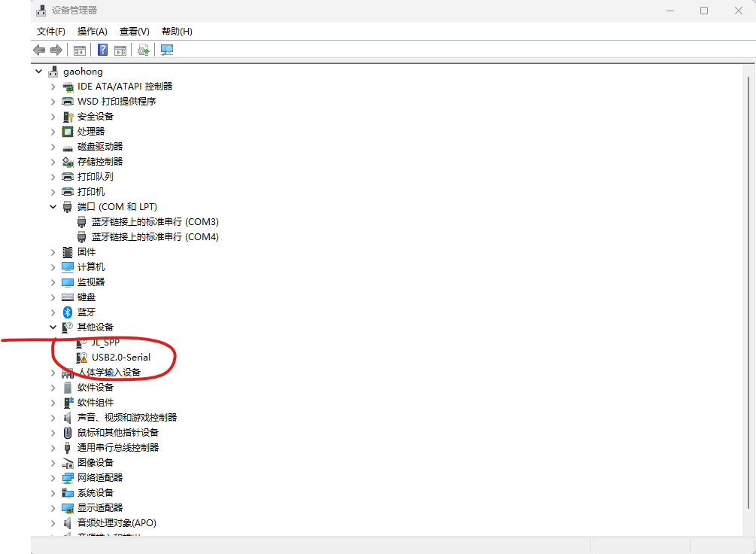The width and height of the screenshot is (756, 554).
Task: Expand the 通用串行总线控制器 category
Action: point(52,447)
